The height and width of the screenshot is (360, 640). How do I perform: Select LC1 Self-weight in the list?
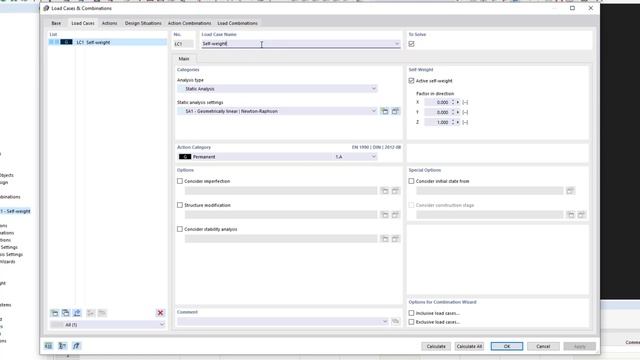(108, 42)
